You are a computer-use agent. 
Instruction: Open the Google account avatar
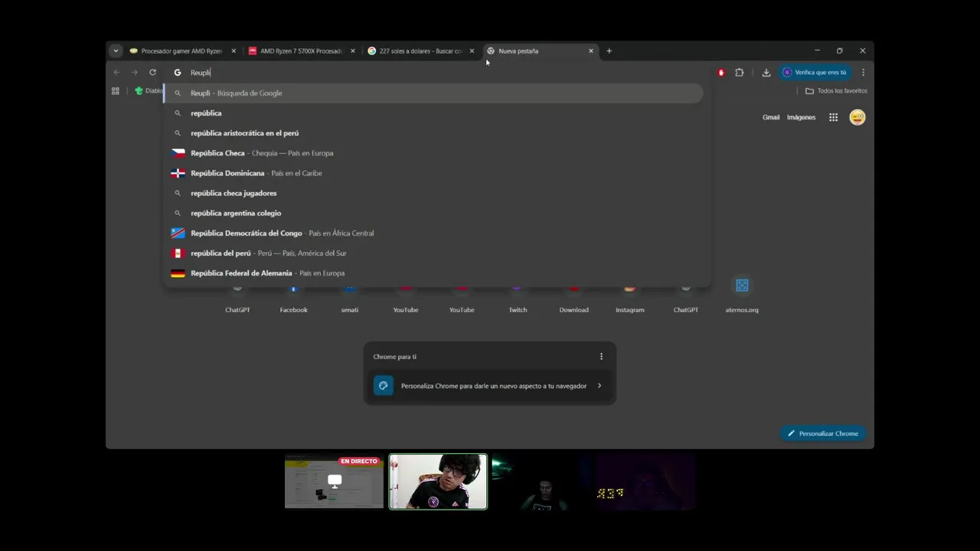(x=857, y=117)
